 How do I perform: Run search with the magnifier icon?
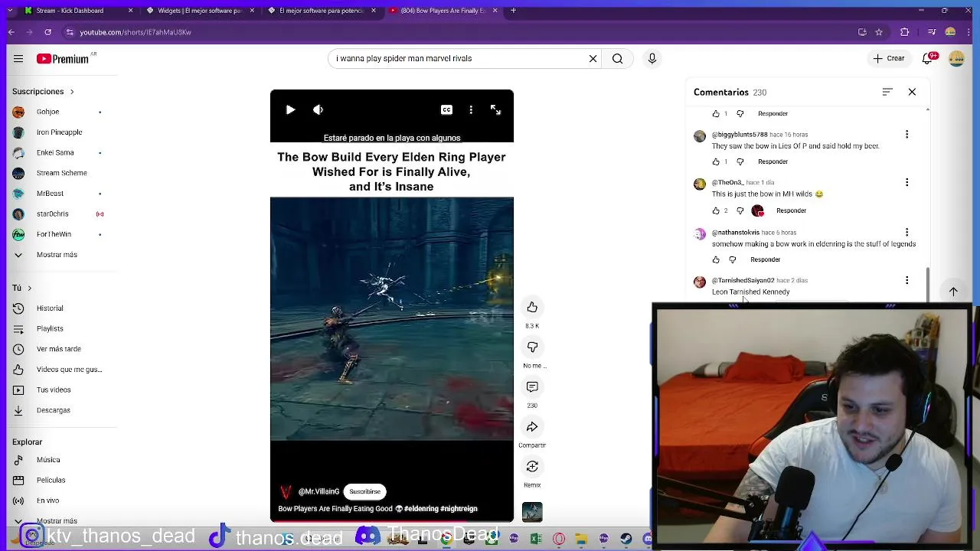click(x=617, y=58)
